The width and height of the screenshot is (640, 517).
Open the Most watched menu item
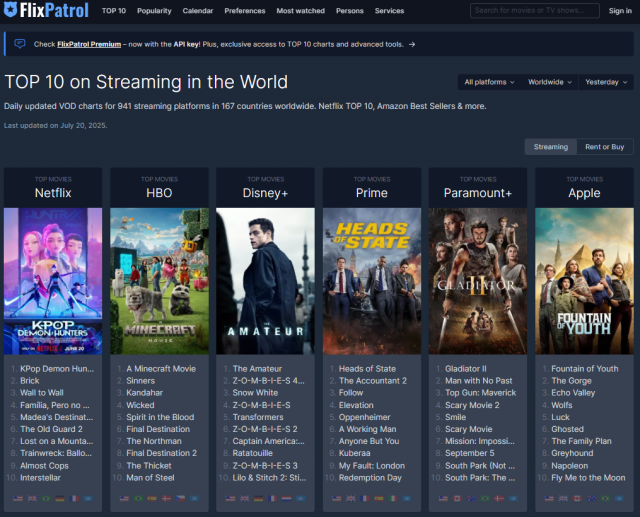(x=301, y=11)
